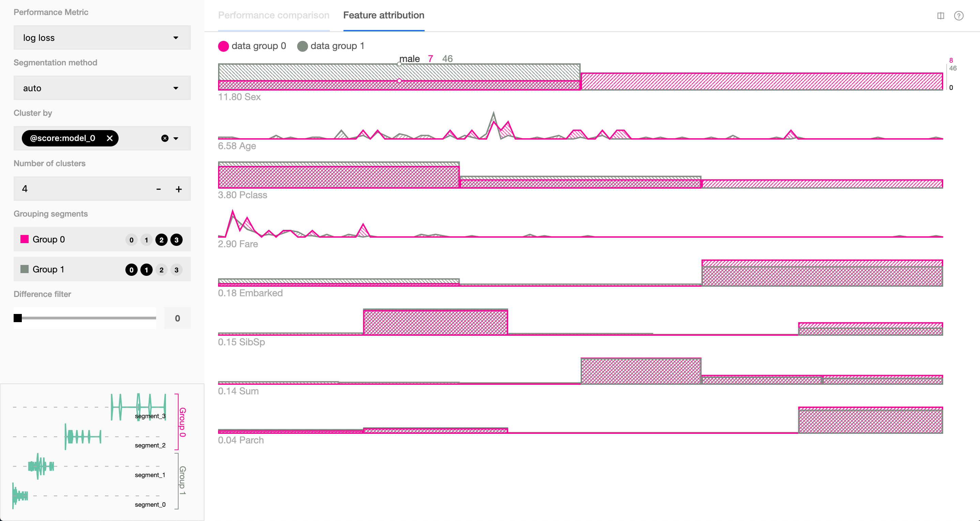Clear all Cluster by selections
The image size is (980, 521).
point(165,138)
